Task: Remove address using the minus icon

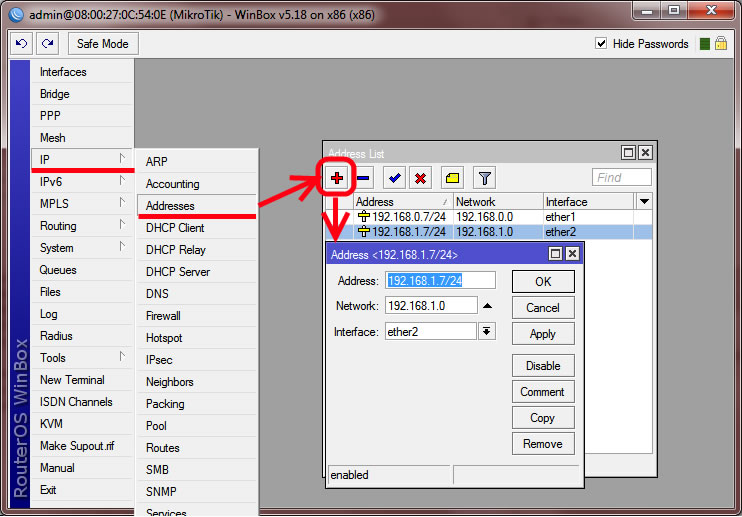Action: point(363,178)
